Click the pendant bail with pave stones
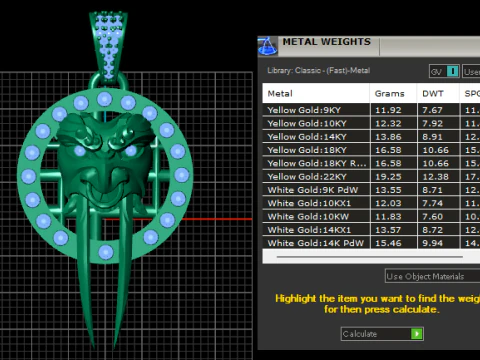Screen dimensions: 480x360 108,45
